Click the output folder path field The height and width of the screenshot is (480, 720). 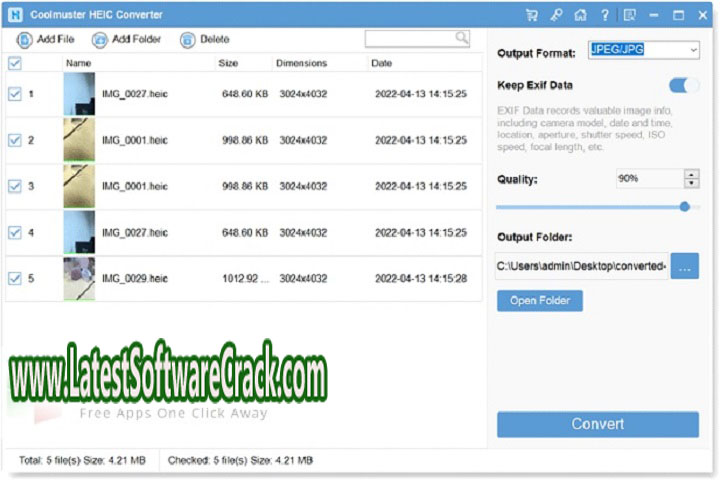click(581, 266)
